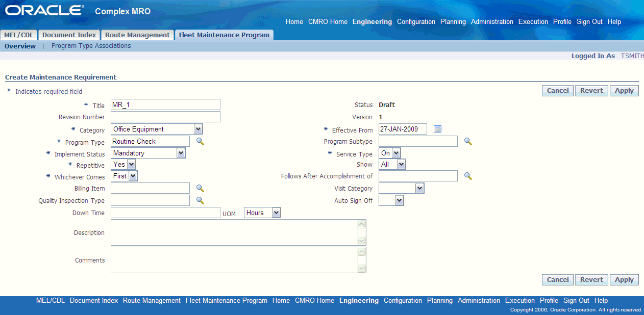644x315 pixels.
Task: Click the bottom Cancel button
Action: coord(558,280)
